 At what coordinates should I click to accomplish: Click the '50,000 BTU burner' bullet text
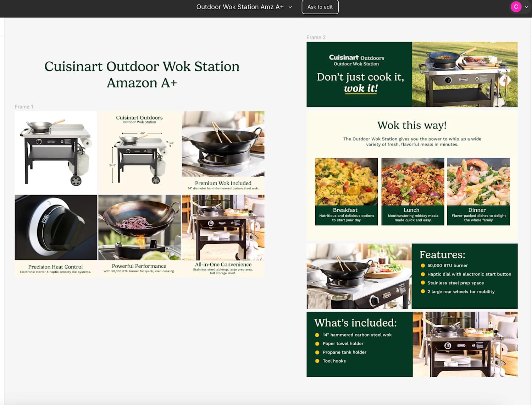pyautogui.click(x=448, y=266)
